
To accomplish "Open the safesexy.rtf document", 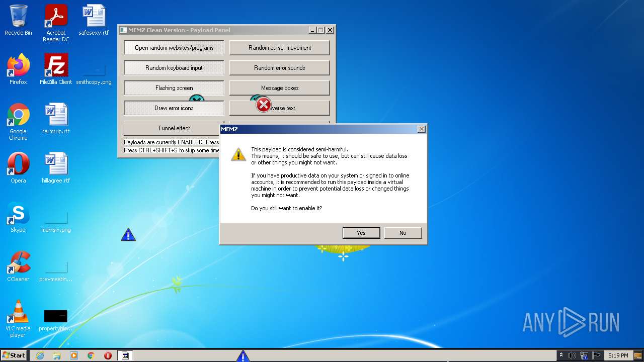I will pos(94,20).
